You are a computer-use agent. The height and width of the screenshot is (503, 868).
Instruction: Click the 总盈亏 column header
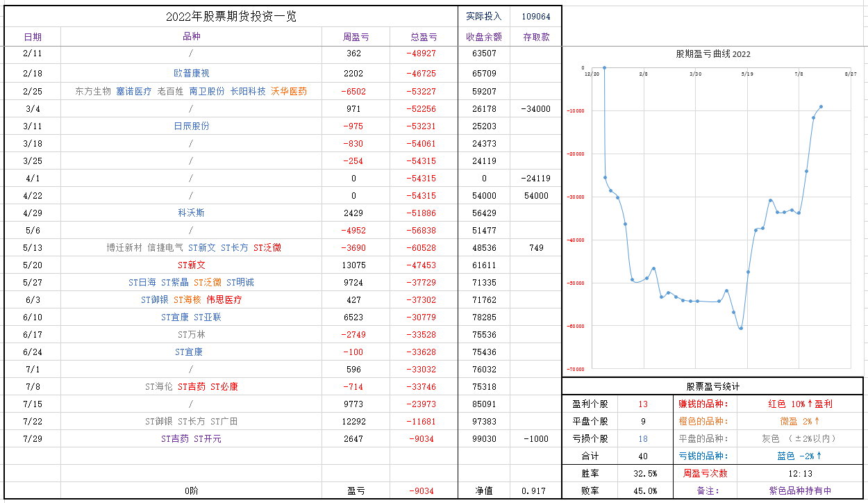(x=424, y=37)
